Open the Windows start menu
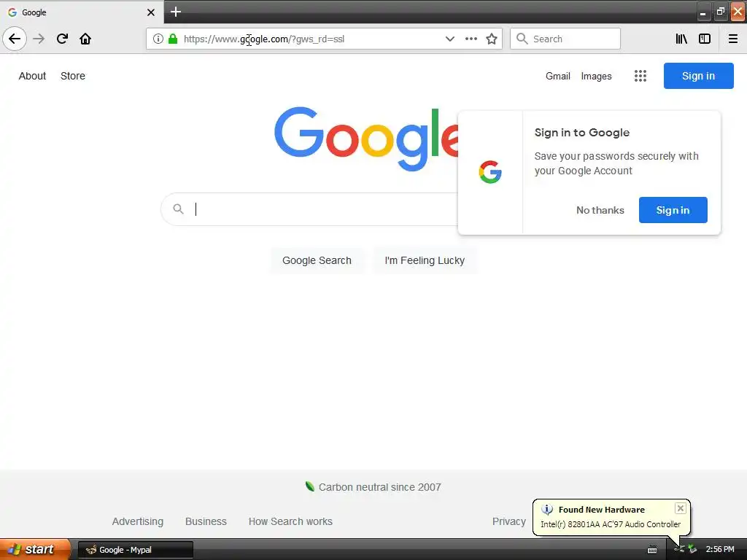This screenshot has width=747, height=560. [35, 549]
